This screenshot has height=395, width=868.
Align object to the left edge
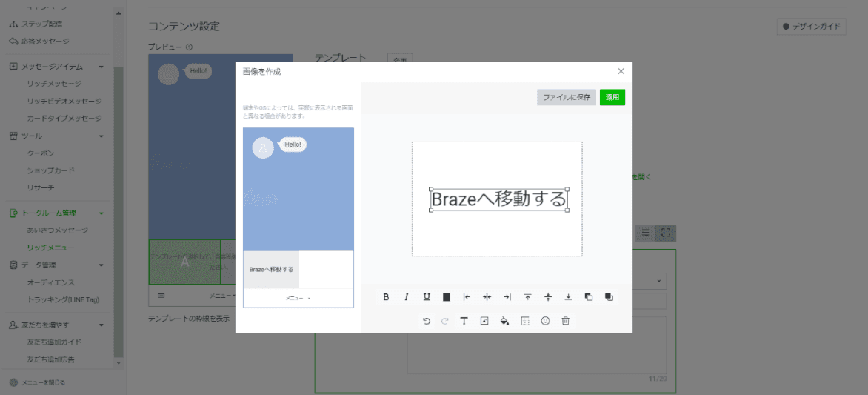click(467, 297)
